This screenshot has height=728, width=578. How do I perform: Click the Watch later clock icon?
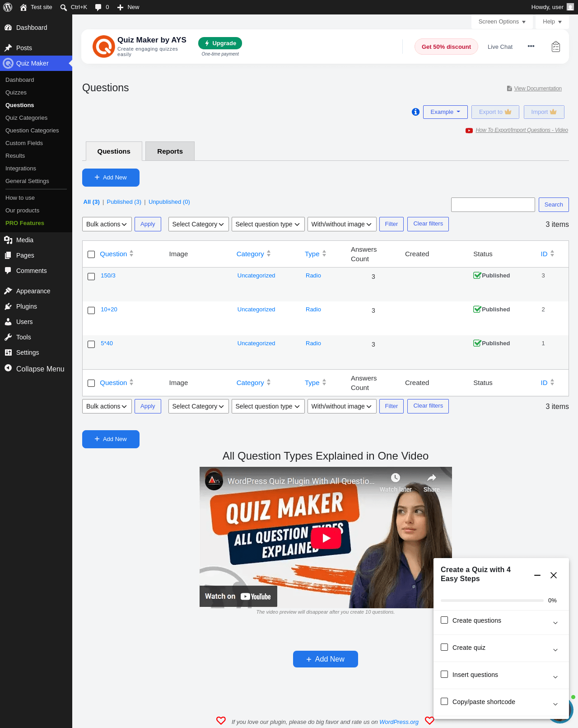(396, 478)
